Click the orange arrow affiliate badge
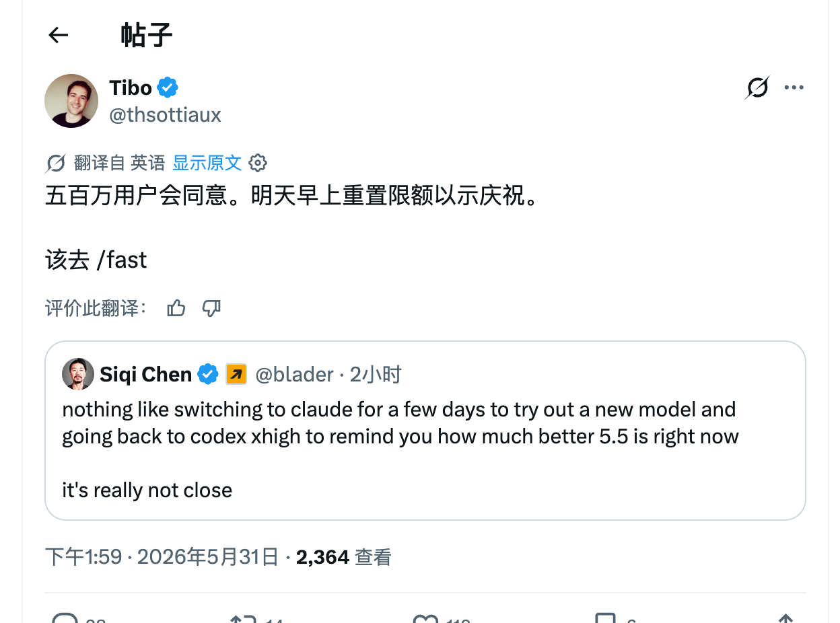 (236, 374)
